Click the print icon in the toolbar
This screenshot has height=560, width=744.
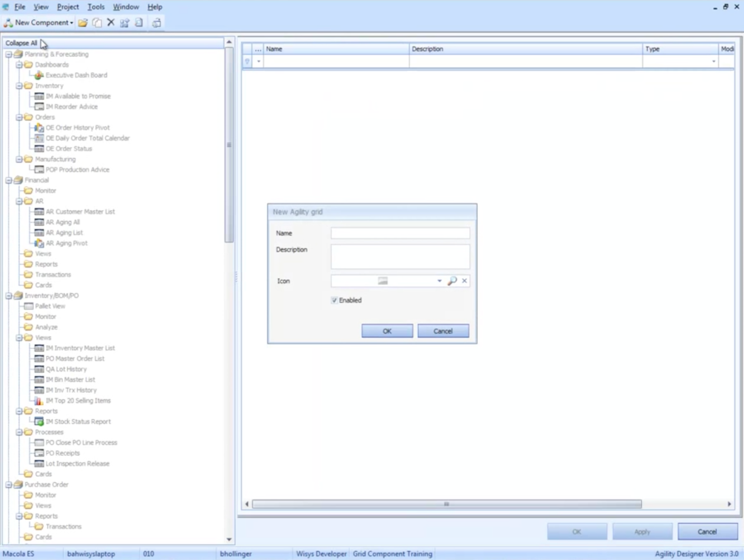[156, 23]
